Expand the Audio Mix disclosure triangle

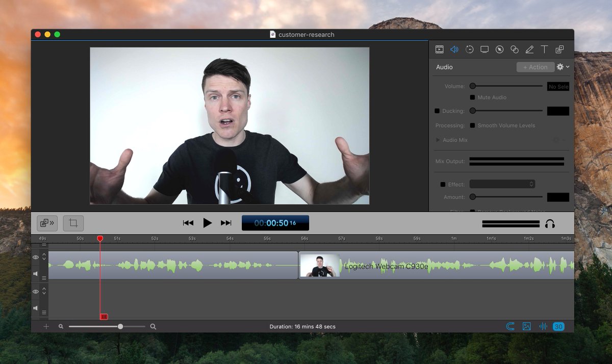[438, 140]
